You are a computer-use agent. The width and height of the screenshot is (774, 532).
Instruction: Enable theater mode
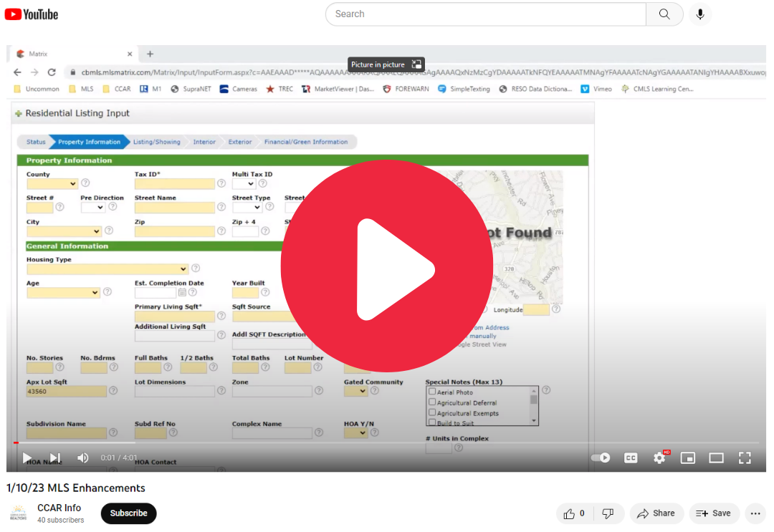pos(716,458)
